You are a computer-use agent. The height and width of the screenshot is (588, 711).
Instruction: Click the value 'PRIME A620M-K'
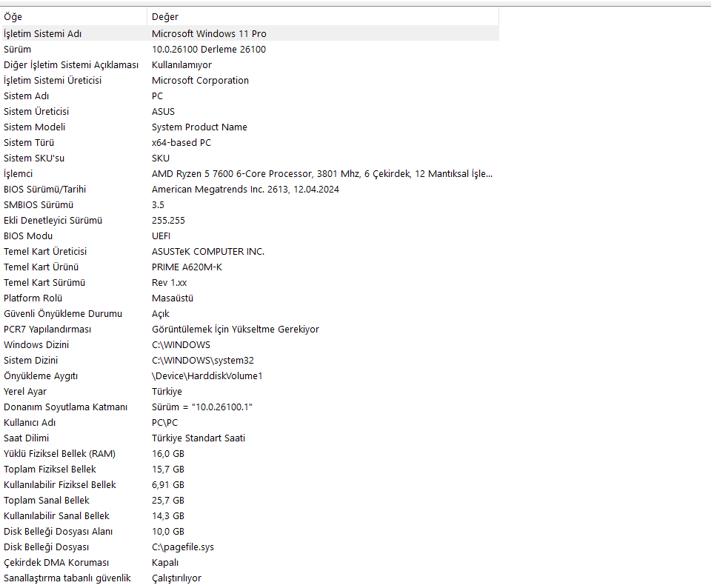point(187,267)
